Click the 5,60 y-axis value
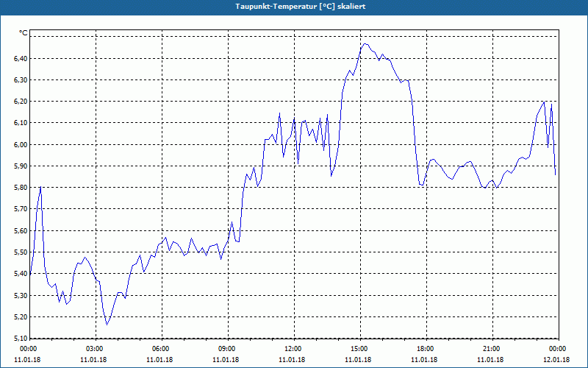Viewport: 588px width, 368px height. (x=21, y=230)
